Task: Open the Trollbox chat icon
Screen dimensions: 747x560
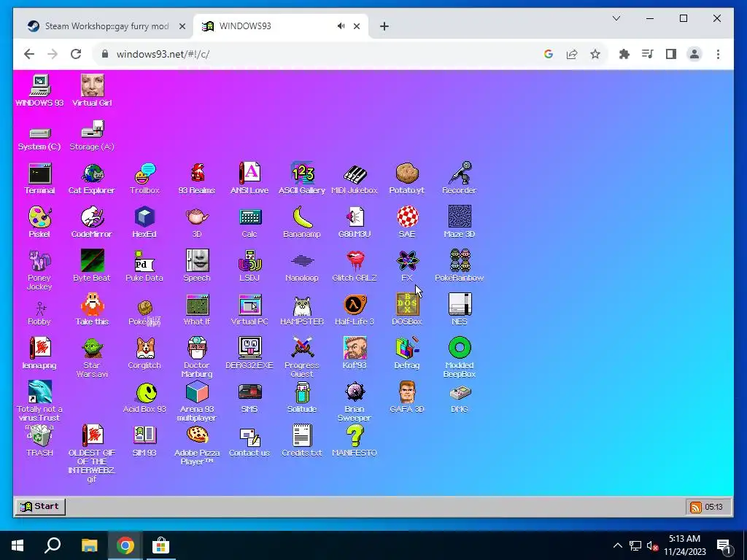Action: coord(145,174)
